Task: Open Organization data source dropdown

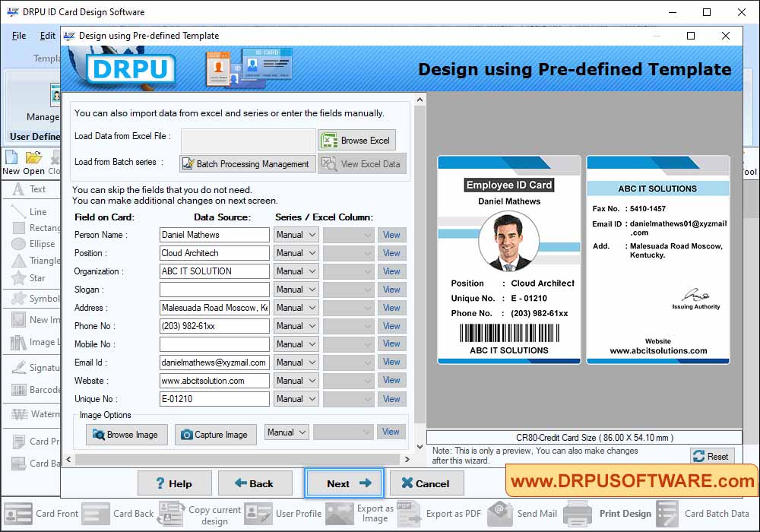Action: [x=296, y=271]
